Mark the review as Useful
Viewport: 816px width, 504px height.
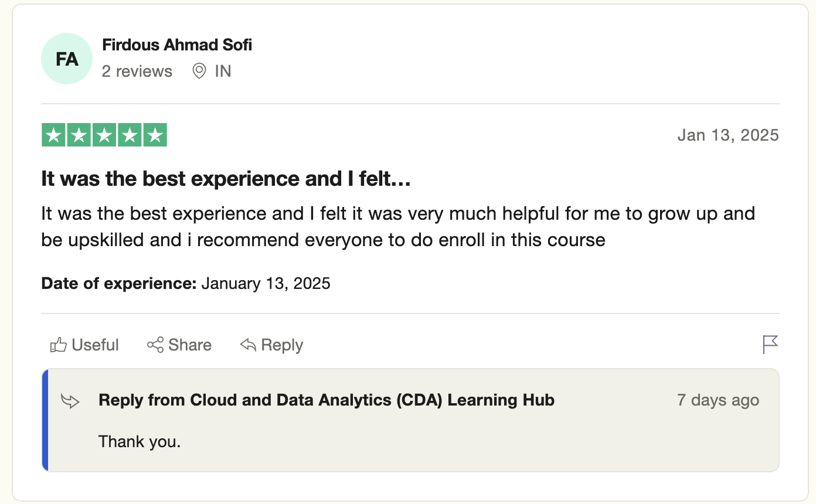click(84, 345)
